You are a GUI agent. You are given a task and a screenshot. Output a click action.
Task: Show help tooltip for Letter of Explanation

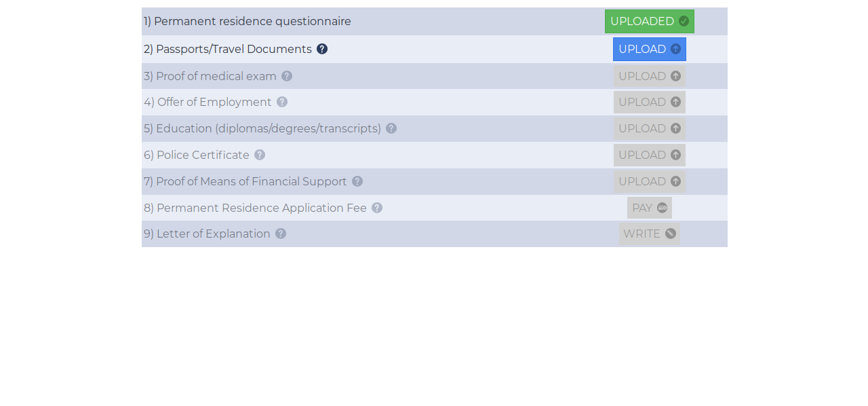point(281,234)
